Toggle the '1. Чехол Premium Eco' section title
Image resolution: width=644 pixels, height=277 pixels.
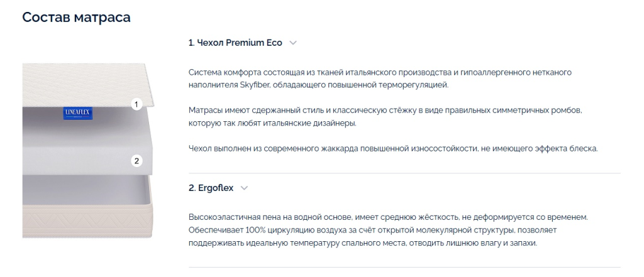235,43
